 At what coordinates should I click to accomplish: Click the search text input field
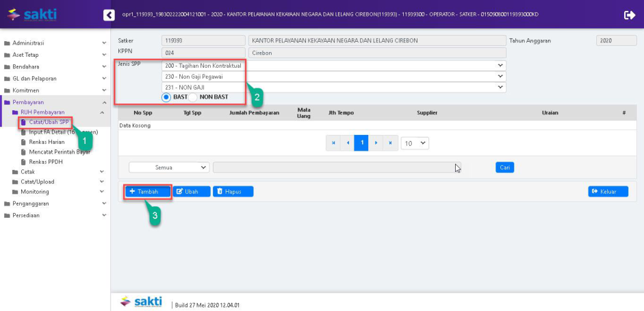tap(335, 167)
